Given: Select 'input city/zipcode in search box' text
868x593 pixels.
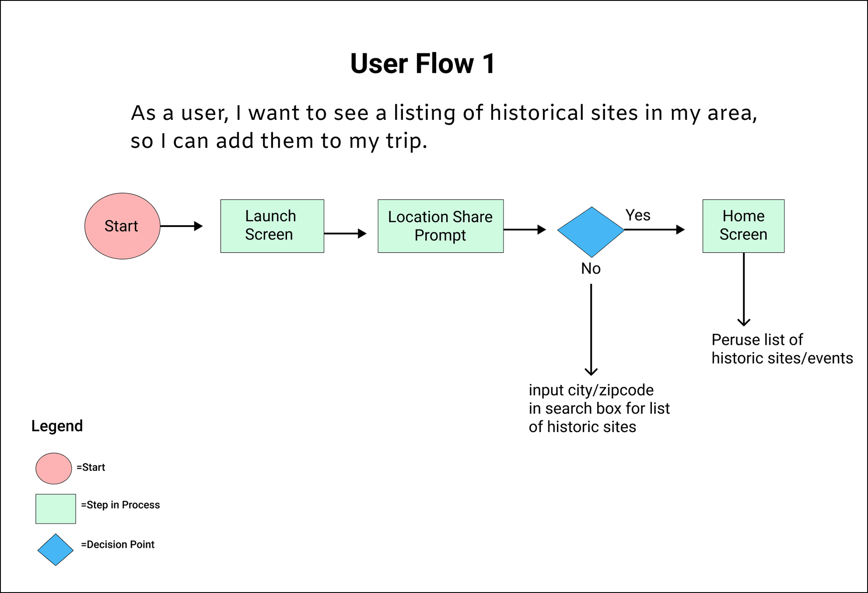Looking at the screenshot, I should point(599,409).
